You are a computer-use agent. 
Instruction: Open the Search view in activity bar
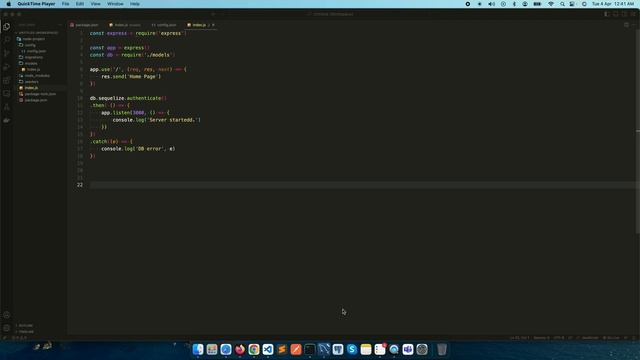7,40
